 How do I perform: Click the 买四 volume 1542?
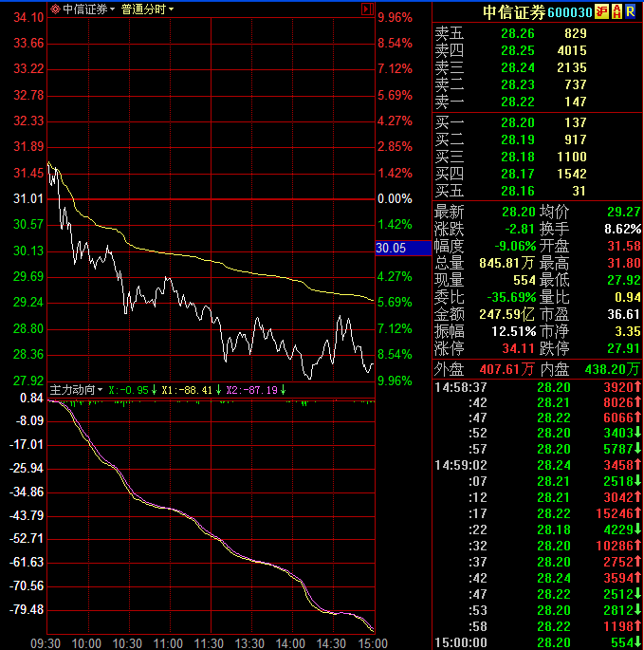[572, 174]
